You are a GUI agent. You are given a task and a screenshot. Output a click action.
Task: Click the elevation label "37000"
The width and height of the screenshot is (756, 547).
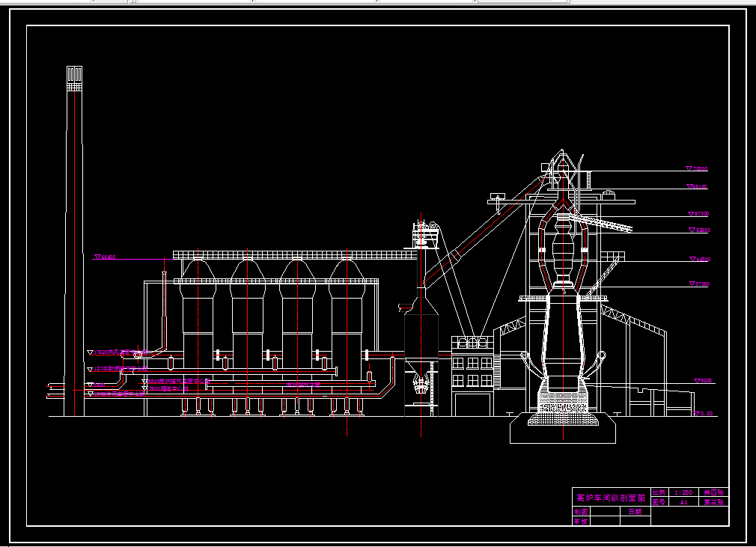tap(703, 284)
